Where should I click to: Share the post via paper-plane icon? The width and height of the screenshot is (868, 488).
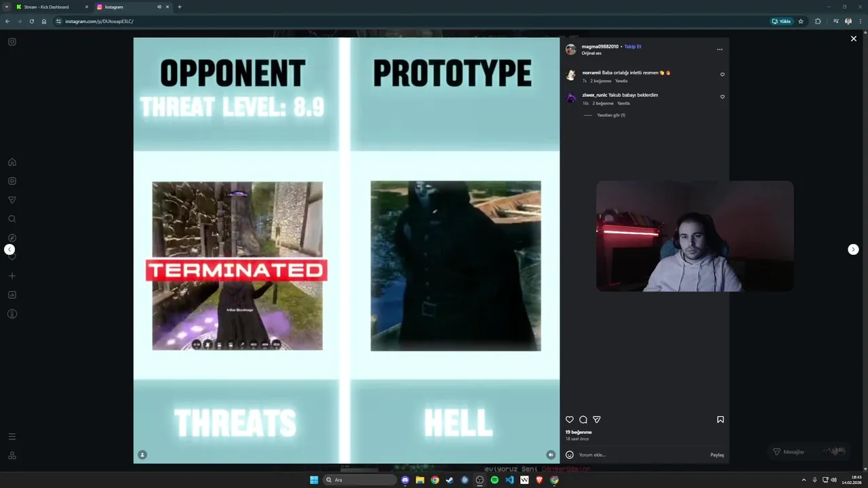(x=597, y=420)
